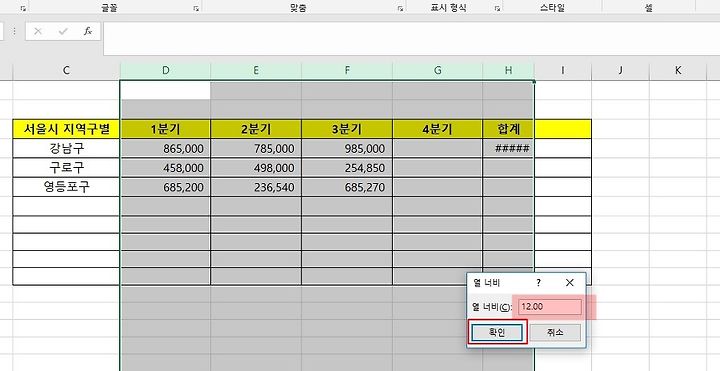Image resolution: width=720 pixels, height=371 pixels.
Task: Select column I header
Action: tap(562, 70)
